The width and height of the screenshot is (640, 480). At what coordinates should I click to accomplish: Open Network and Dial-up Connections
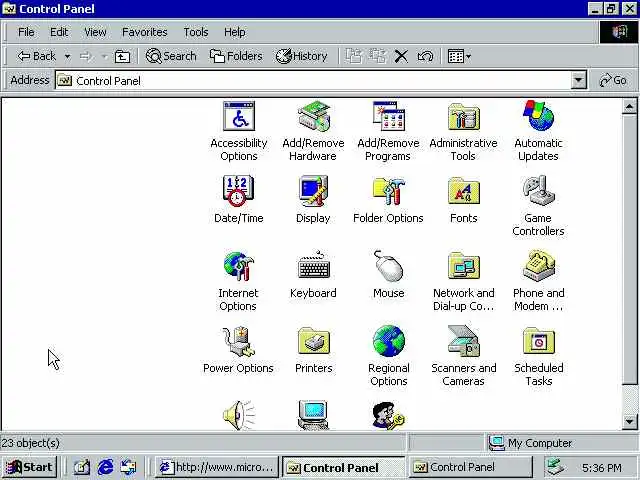tap(463, 281)
